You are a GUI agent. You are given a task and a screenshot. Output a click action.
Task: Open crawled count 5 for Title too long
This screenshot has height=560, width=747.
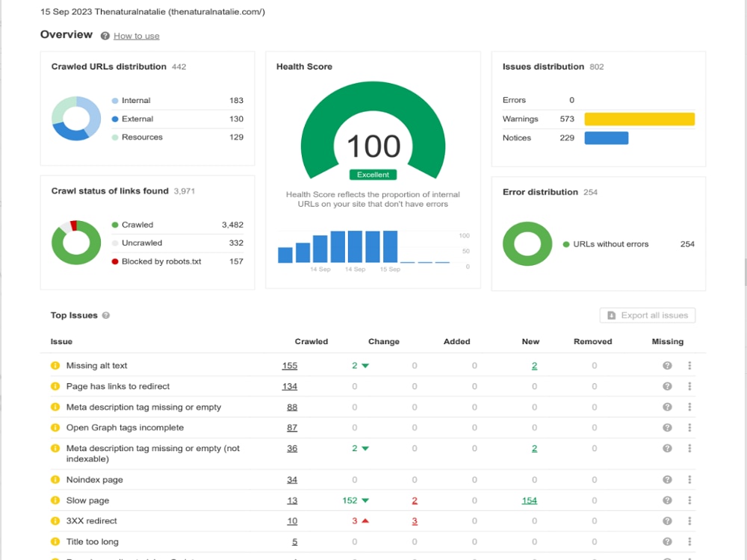coord(294,542)
